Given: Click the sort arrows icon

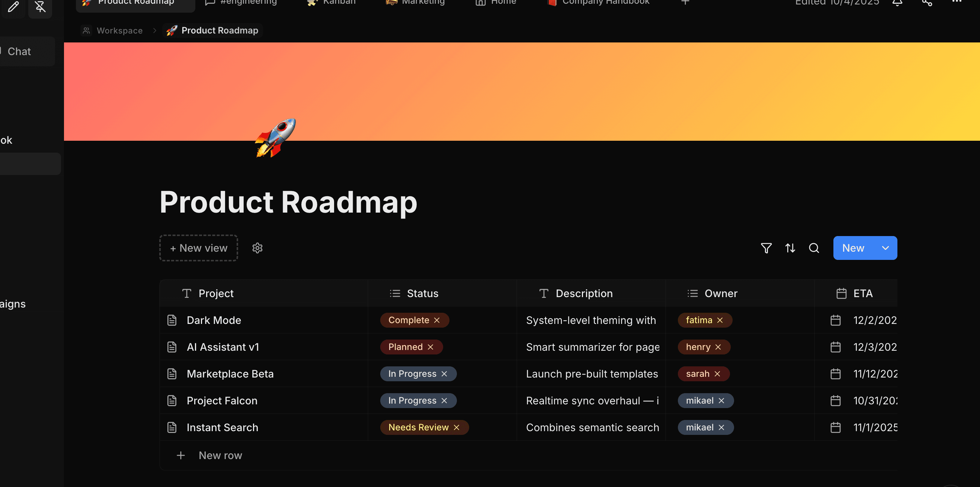Looking at the screenshot, I should tap(790, 248).
